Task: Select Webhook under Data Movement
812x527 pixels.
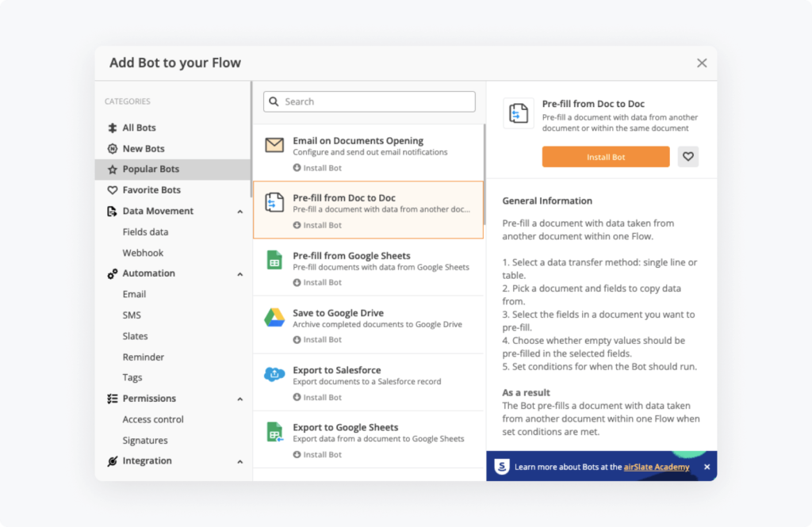Action: click(x=143, y=253)
